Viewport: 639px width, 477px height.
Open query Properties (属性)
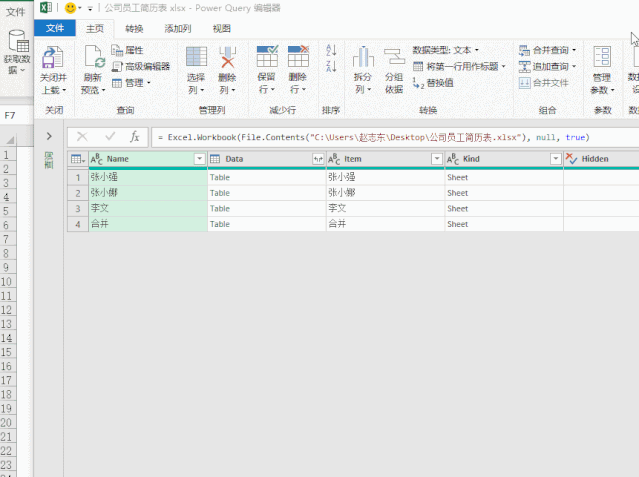pos(127,50)
